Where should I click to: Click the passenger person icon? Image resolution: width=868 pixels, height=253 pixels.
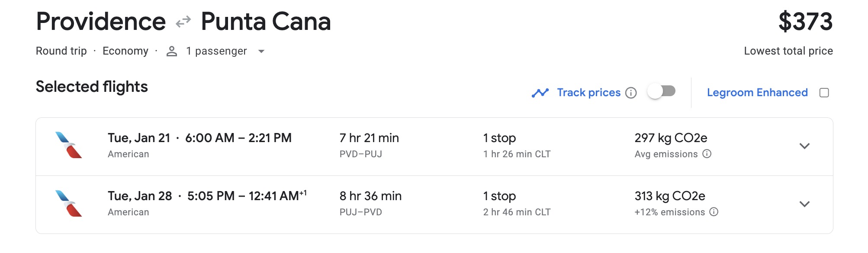[x=172, y=51]
